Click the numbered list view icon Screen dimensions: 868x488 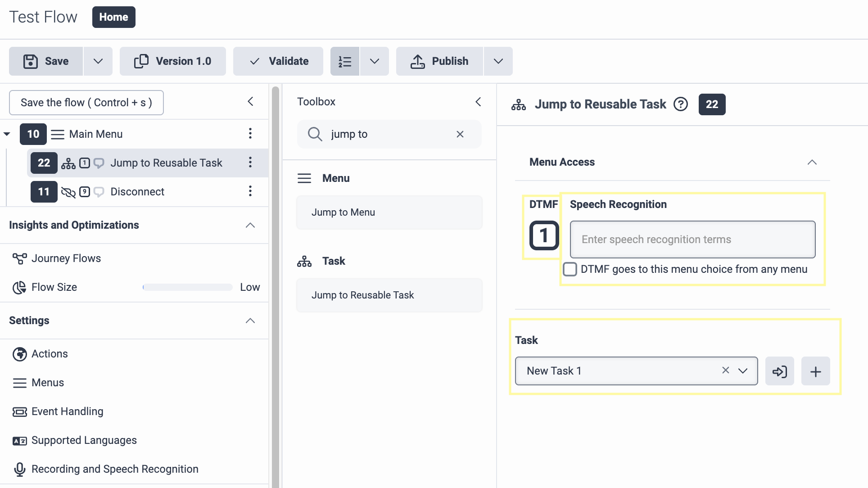pyautogui.click(x=345, y=61)
